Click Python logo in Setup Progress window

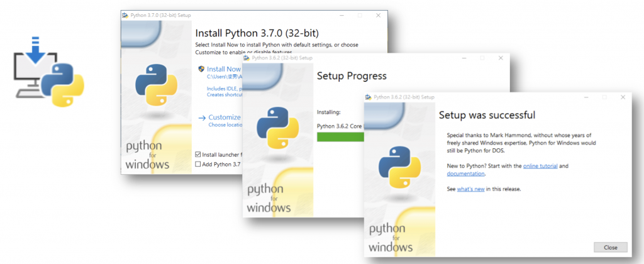[278, 127]
